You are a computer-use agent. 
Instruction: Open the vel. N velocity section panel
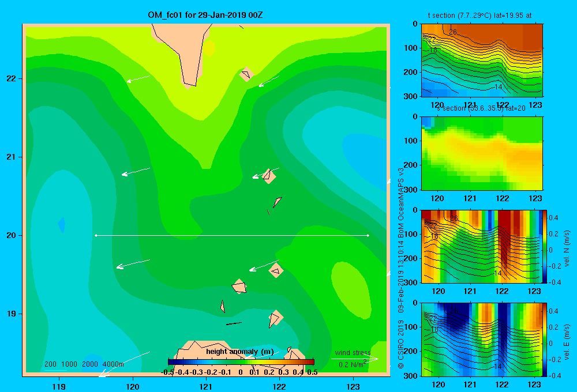tap(482, 246)
